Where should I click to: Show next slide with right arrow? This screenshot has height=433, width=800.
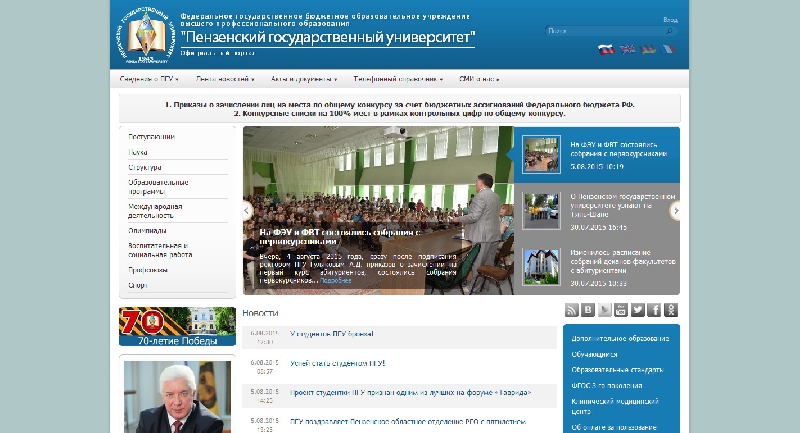676,210
